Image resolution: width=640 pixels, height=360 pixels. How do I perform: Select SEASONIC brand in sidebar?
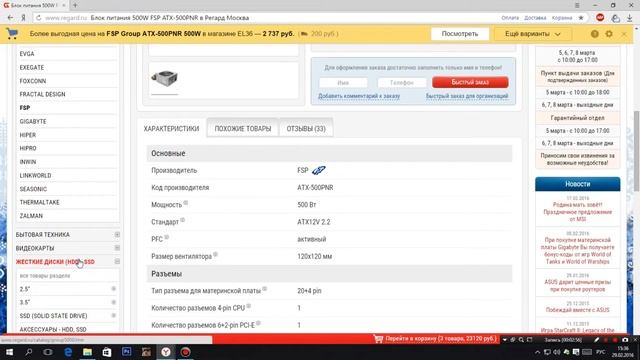click(x=33, y=189)
